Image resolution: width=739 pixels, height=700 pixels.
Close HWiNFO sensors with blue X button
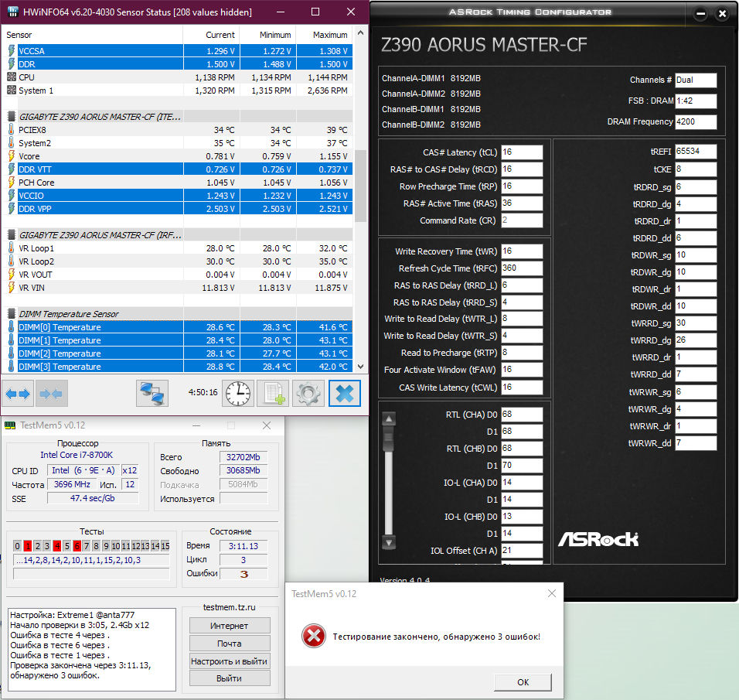(345, 394)
